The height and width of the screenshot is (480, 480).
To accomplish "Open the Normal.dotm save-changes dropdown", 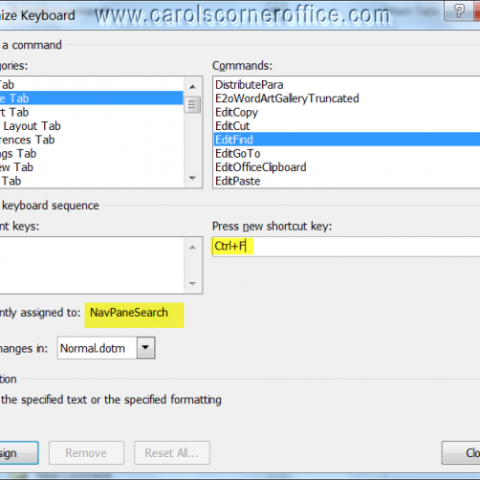I will (x=146, y=348).
